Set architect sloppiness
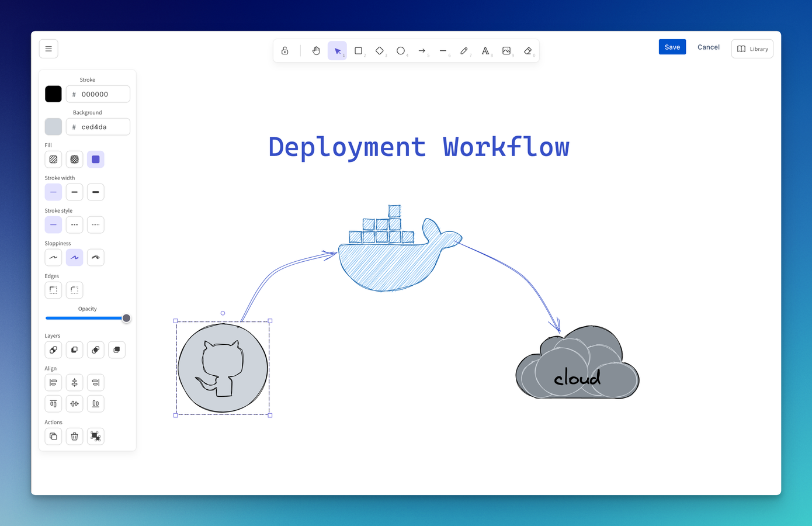The width and height of the screenshot is (812, 526). 53,257
